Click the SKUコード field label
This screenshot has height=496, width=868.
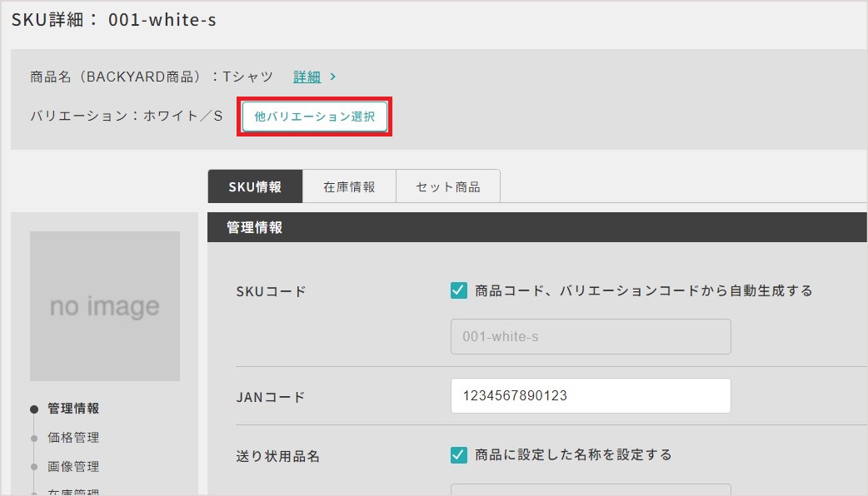(x=272, y=291)
